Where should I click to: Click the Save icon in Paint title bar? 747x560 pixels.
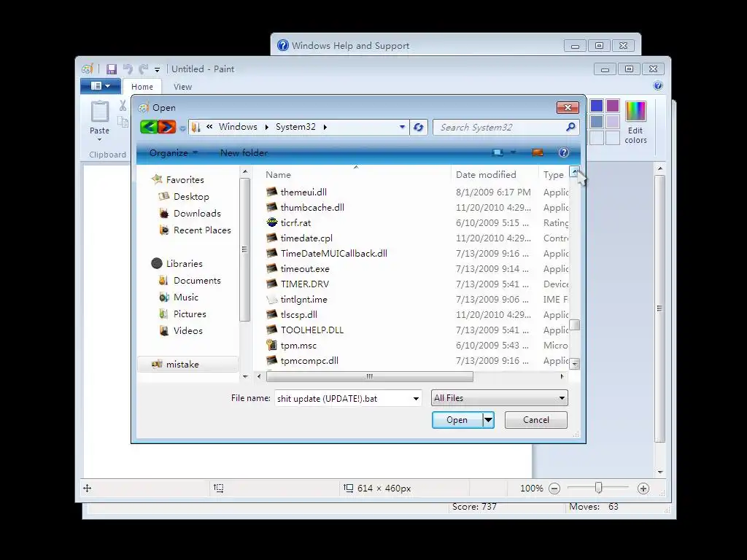(x=111, y=69)
